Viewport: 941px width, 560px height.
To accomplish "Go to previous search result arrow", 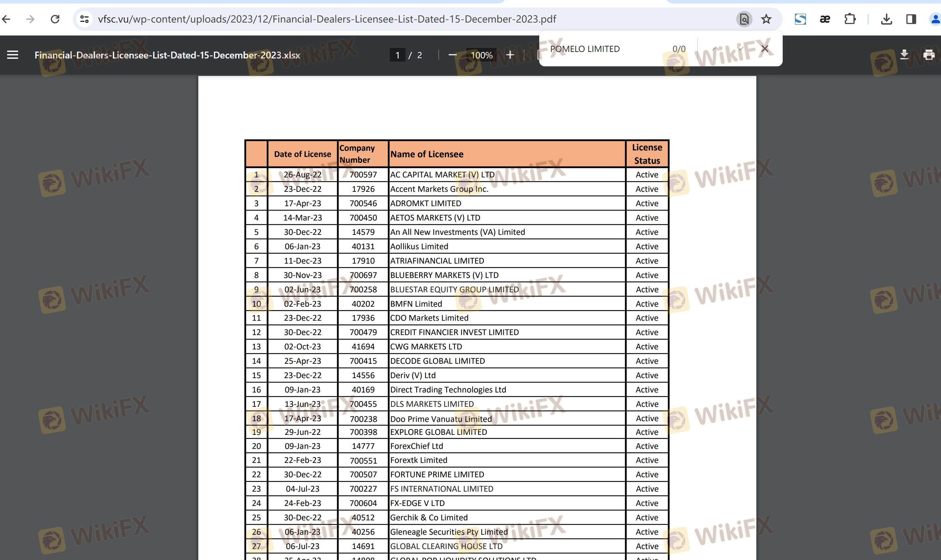I will [715, 49].
